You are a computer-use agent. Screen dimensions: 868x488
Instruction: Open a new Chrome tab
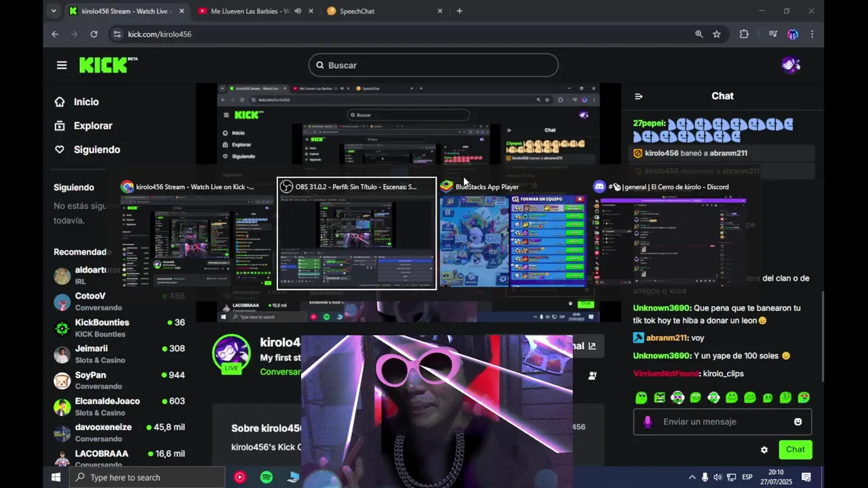click(459, 11)
